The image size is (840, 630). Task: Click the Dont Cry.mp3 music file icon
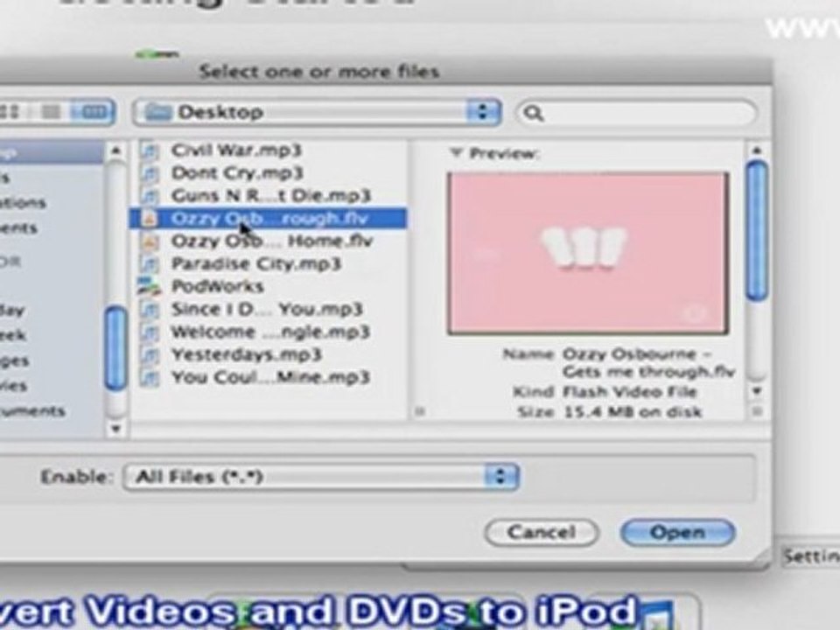150,173
